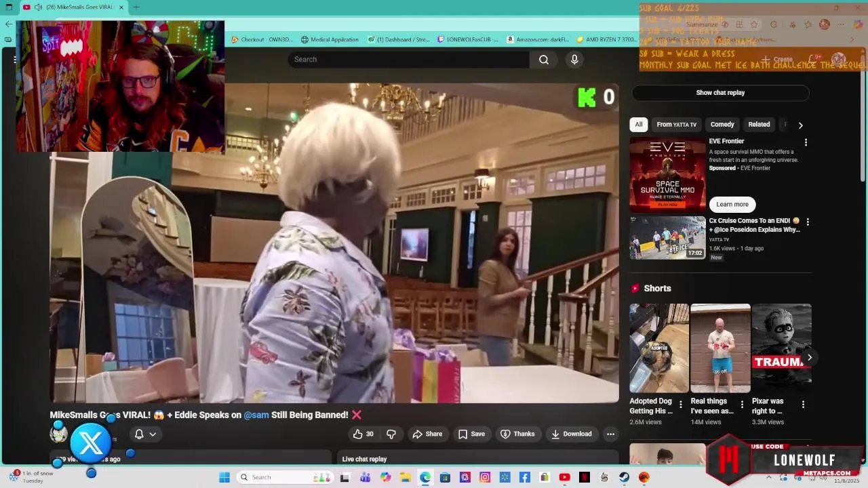The width and height of the screenshot is (868, 488).
Task: Open AMD RYZEN 7 bookmark
Action: [606, 39]
